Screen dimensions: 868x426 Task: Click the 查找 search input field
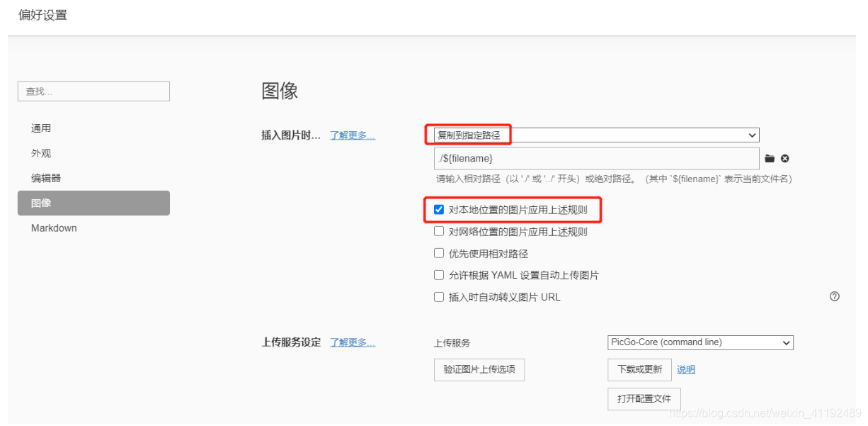tap(93, 91)
